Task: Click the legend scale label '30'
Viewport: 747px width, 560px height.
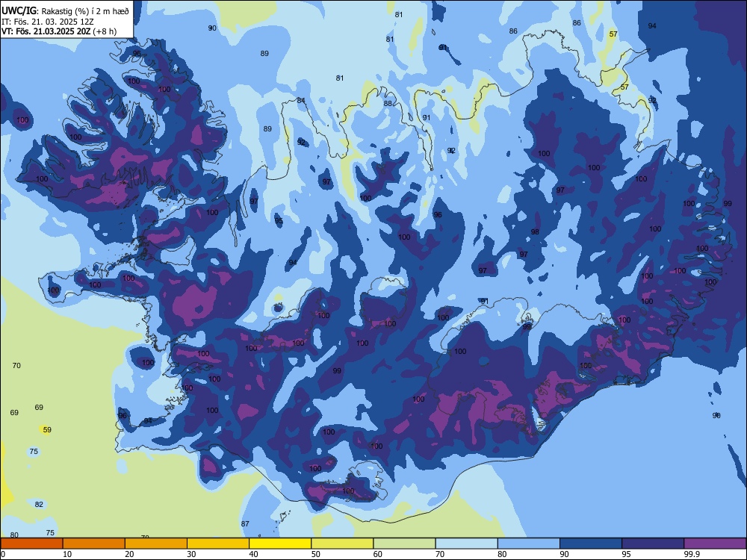Action: pyautogui.click(x=191, y=554)
